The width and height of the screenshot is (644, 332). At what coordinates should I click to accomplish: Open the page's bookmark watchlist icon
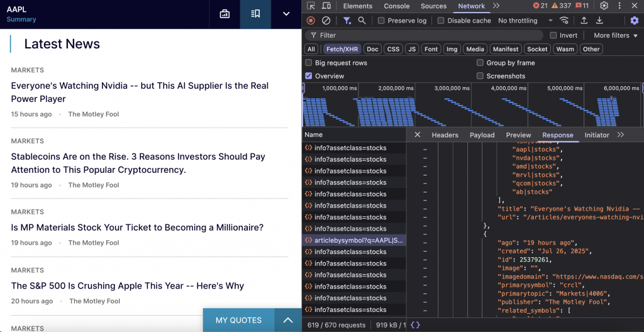point(255,14)
